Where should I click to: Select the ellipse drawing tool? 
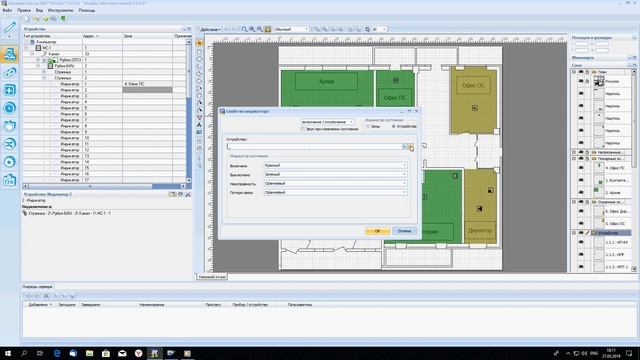click(199, 59)
